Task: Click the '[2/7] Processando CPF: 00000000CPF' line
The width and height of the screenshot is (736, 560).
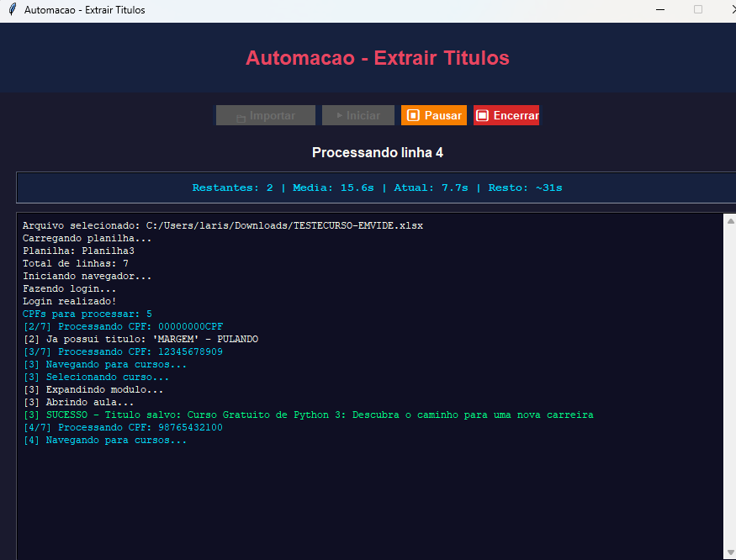Action: [x=123, y=327]
